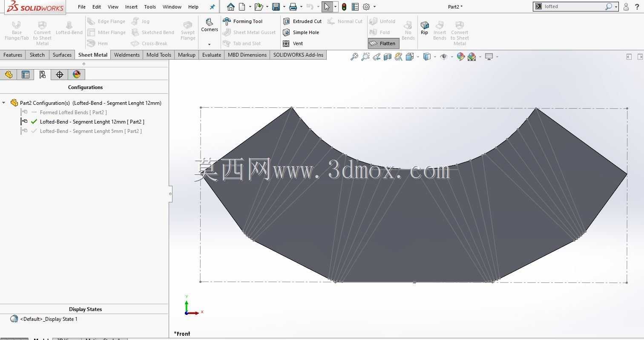
Task: Click the Extruded Cut command
Action: (302, 21)
